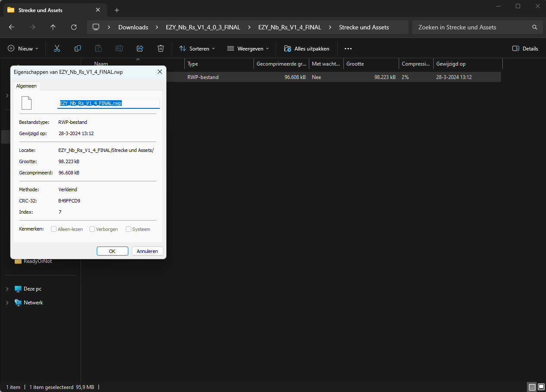Screen dimensions: 546x392
Task: Click the PC monitor icon in address bar
Action: pos(96,27)
